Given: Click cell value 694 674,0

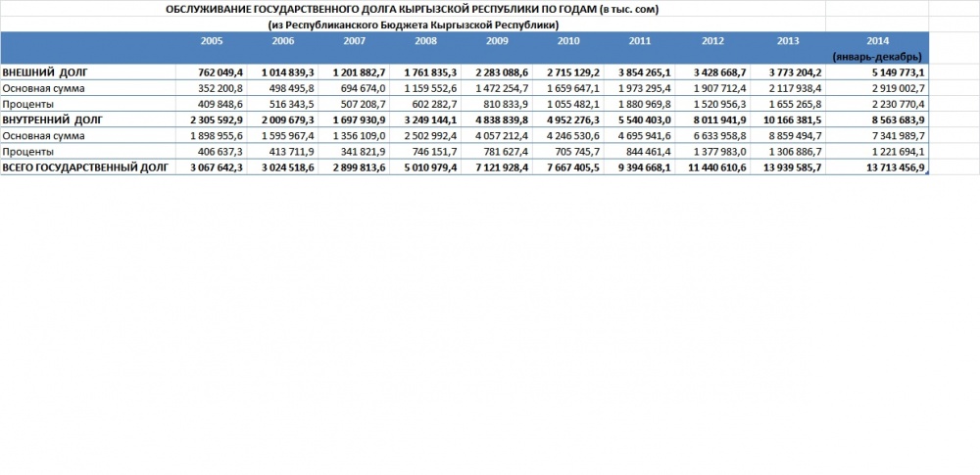Looking at the screenshot, I should 364,88.
